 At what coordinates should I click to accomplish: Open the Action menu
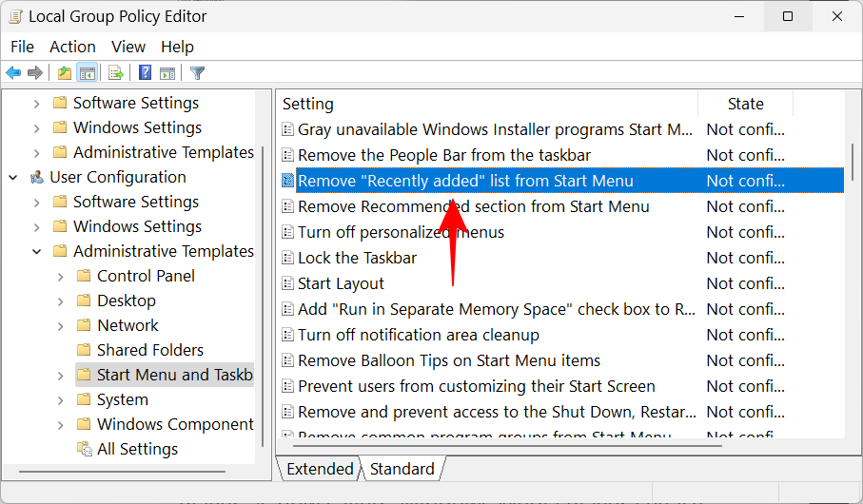pyautogui.click(x=72, y=47)
